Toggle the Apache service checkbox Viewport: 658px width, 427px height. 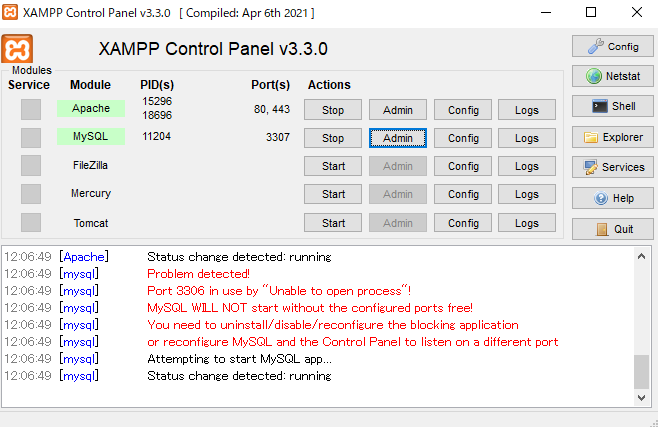click(31, 109)
